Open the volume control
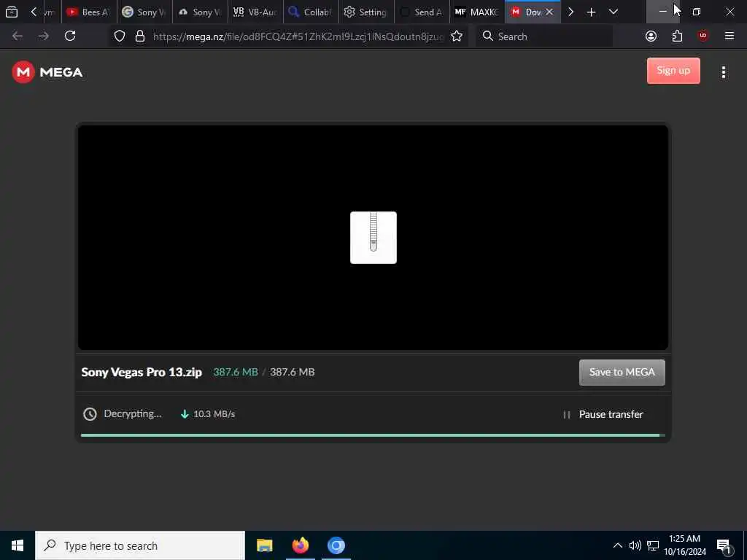This screenshot has height=560, width=747. coord(635,545)
